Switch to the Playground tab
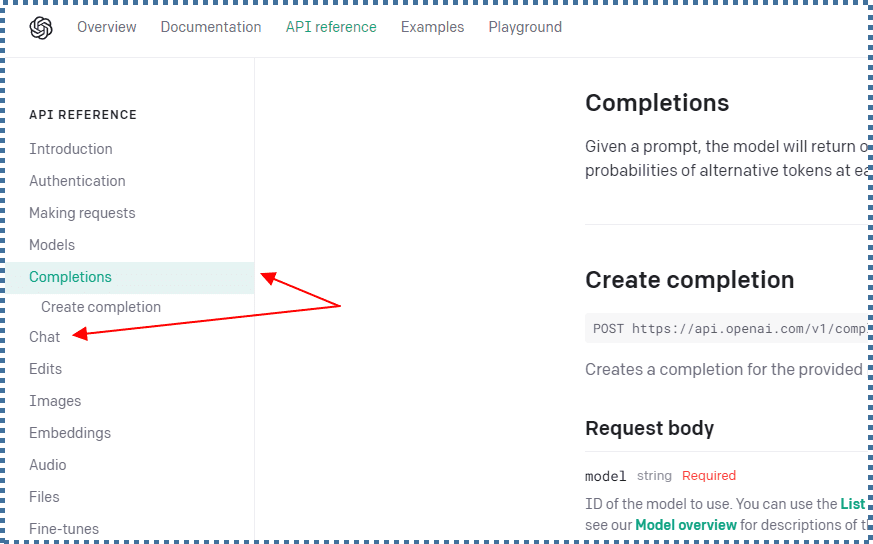873x544 pixels. [525, 27]
